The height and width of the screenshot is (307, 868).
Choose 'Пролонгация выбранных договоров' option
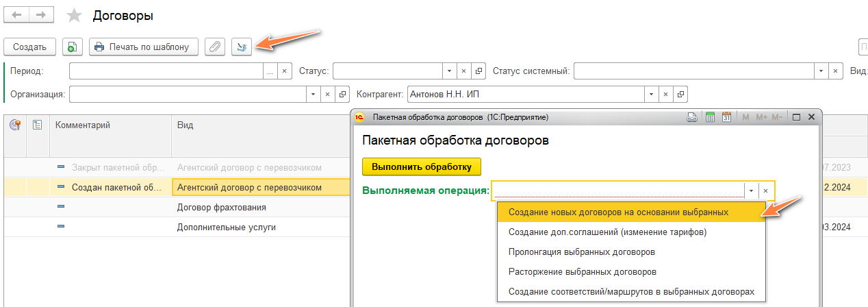click(x=582, y=252)
